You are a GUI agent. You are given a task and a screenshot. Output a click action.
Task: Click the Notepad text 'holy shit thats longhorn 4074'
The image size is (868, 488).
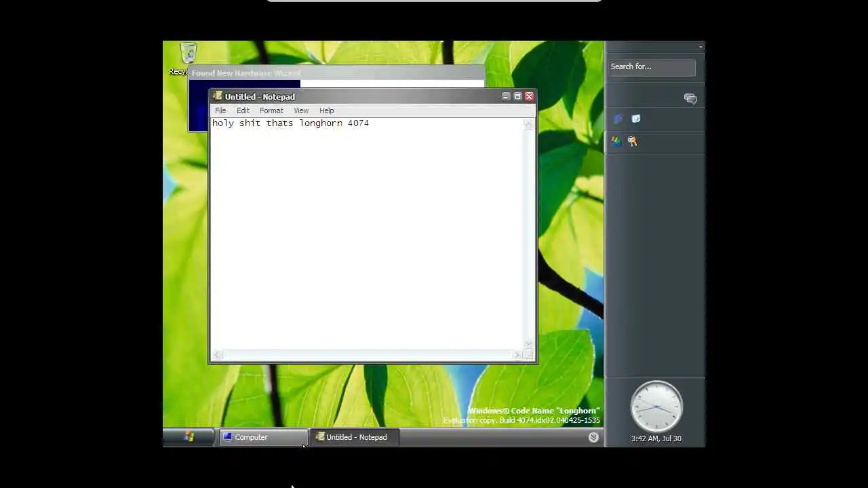point(290,123)
